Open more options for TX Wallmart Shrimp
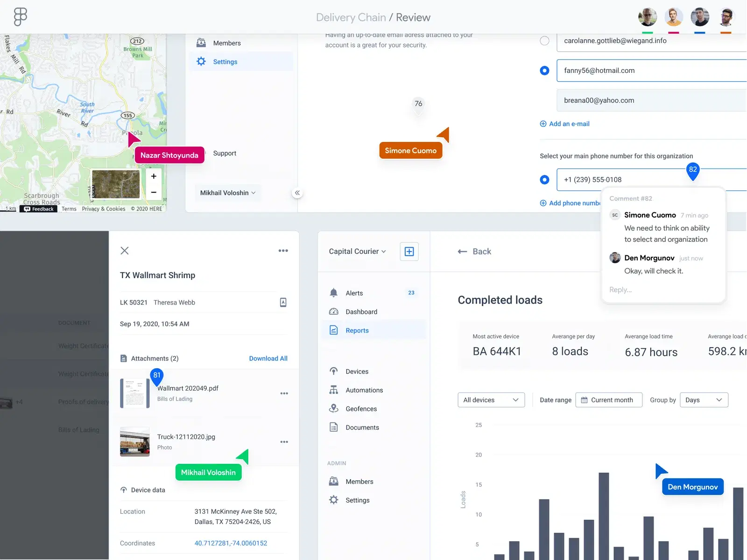This screenshot has width=747, height=560. [283, 251]
